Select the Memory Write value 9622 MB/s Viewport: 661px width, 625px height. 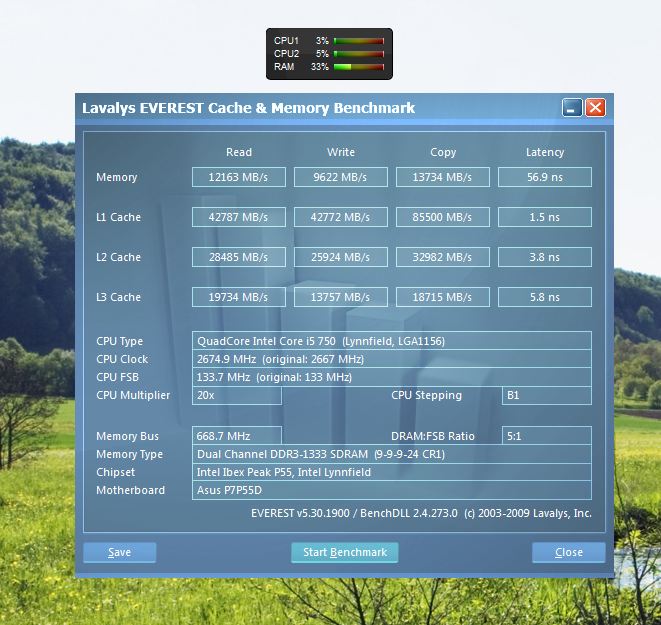pos(341,177)
